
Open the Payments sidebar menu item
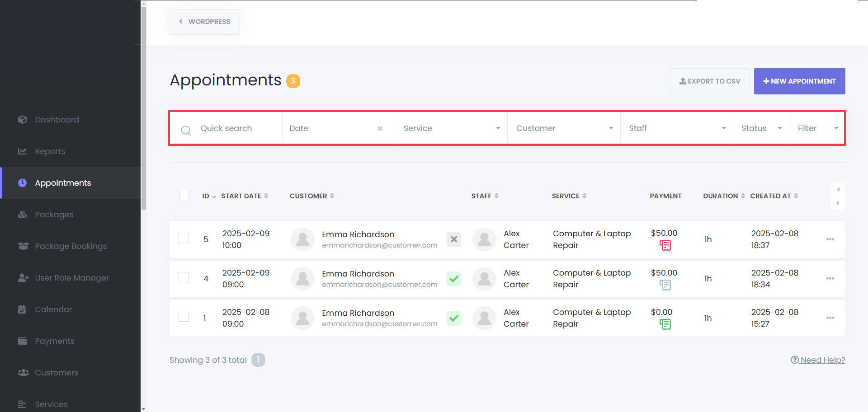54,341
